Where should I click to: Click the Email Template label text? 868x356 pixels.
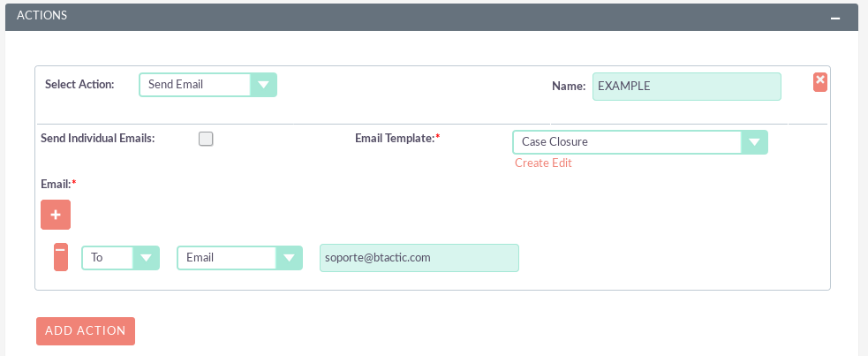coord(395,139)
